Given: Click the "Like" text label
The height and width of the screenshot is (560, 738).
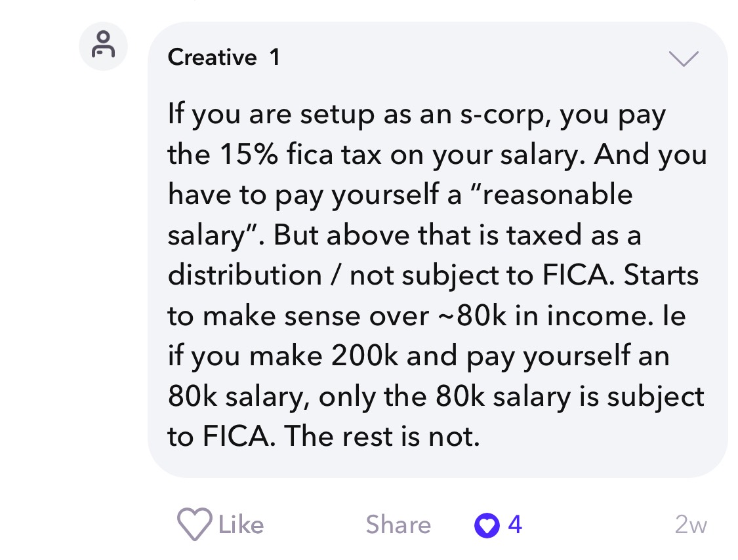Looking at the screenshot, I should 241,525.
